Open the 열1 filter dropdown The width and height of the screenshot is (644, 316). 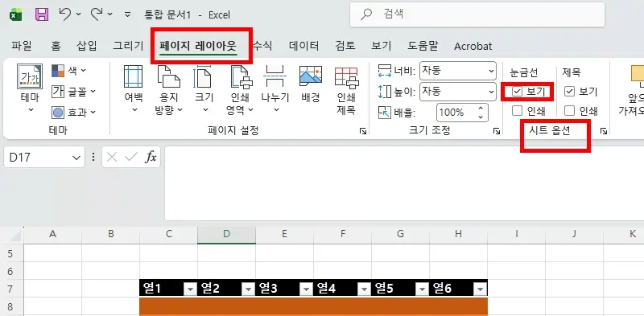(190, 289)
